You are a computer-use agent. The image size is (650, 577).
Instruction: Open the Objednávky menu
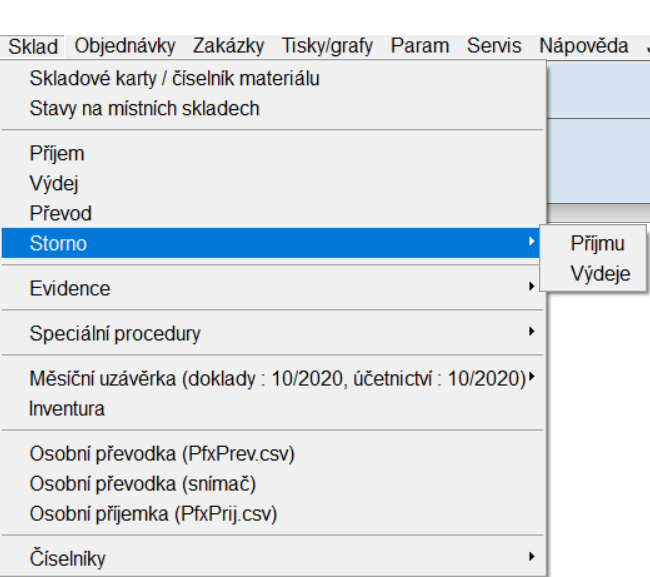[125, 46]
